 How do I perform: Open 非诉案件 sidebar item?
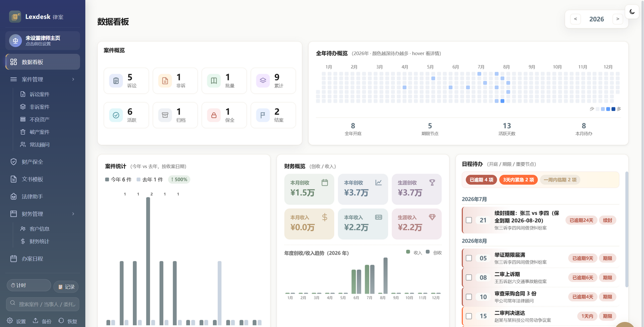click(39, 107)
